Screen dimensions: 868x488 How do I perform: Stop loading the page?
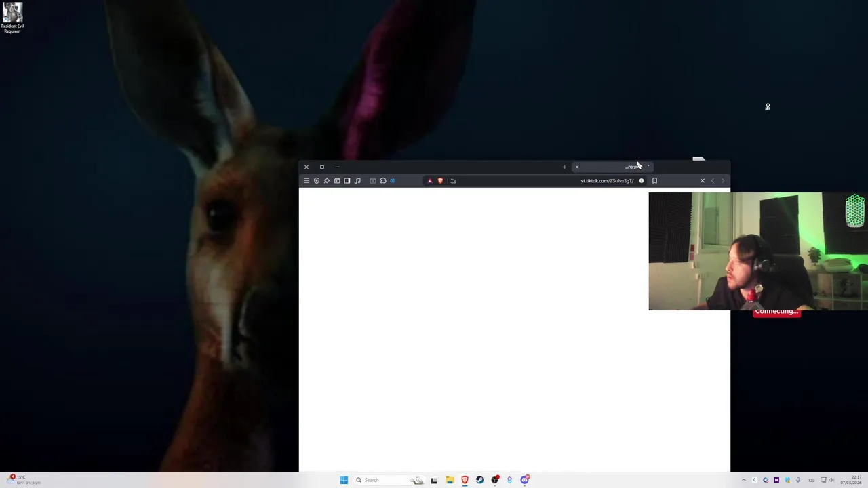(x=703, y=181)
